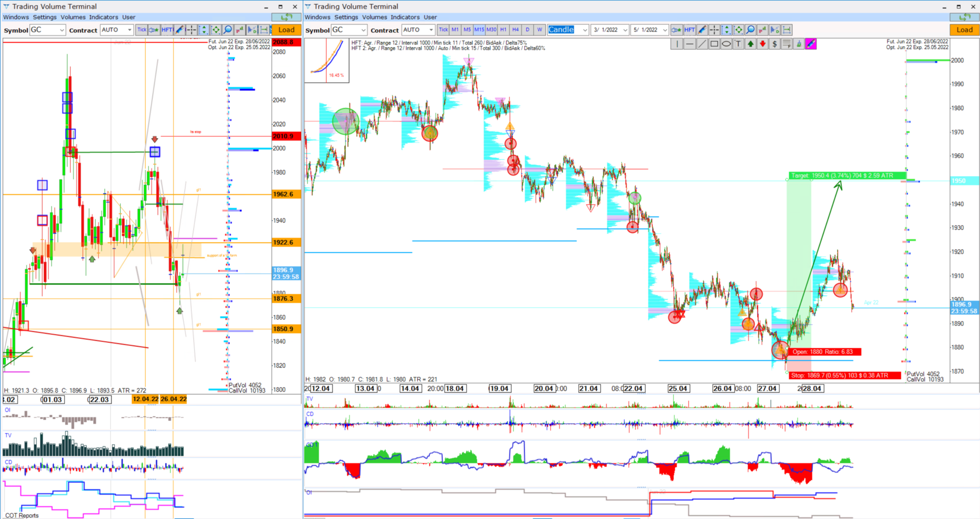Select the rectangle drawing tool
The width and height of the screenshot is (980, 519).
coord(714,44)
